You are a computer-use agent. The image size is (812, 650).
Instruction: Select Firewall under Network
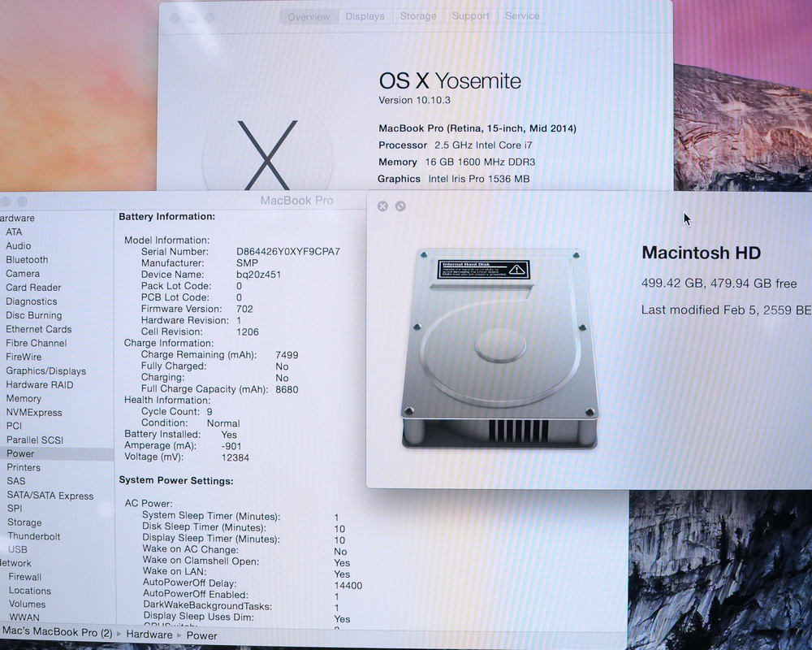click(x=25, y=577)
